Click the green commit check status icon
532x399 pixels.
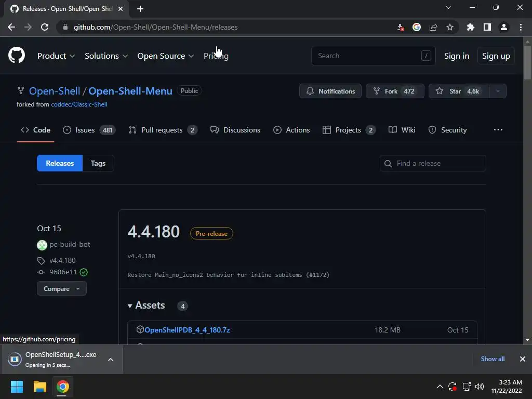pyautogui.click(x=84, y=272)
